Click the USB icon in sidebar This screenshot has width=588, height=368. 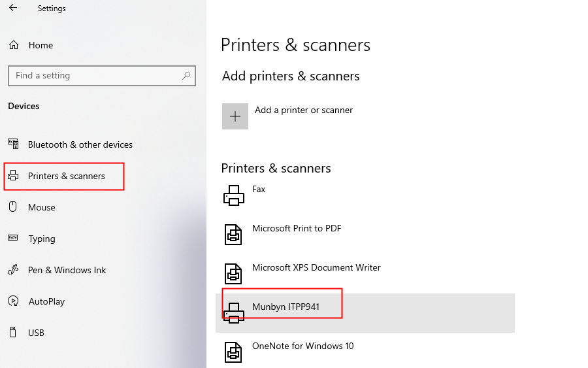13,332
